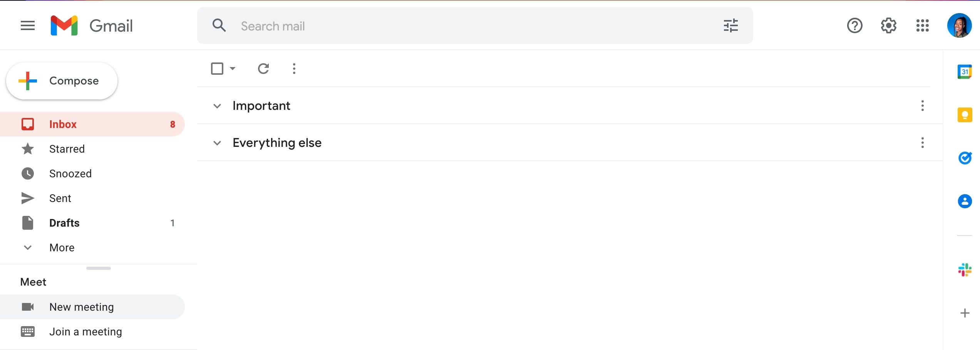Open the Help menu
Image resolution: width=980 pixels, height=350 pixels.
pyautogui.click(x=854, y=26)
